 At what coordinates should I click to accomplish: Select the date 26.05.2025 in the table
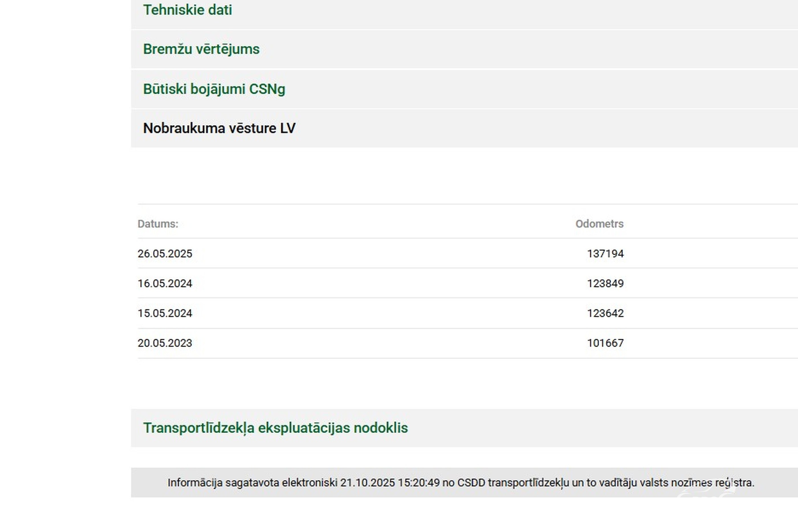click(x=165, y=254)
